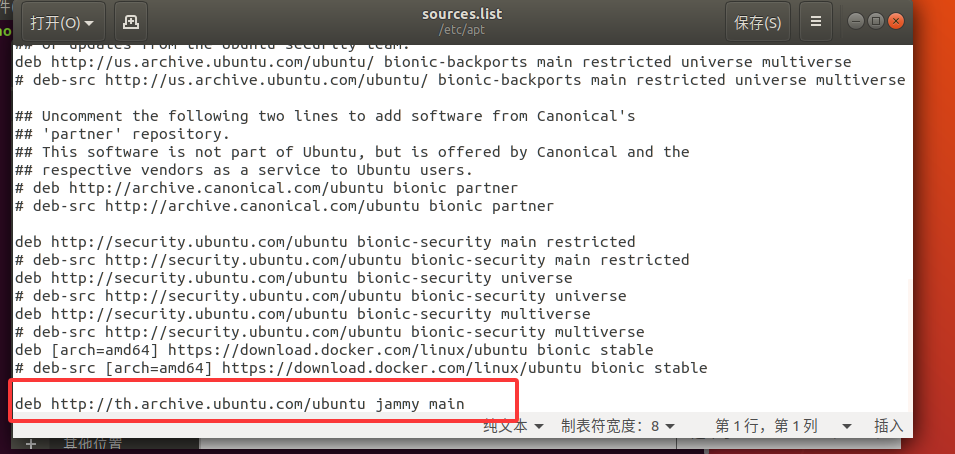Open the 纯文本 syntax highlighting dropdown
Viewport: 955px width, 454px height.
pos(513,426)
